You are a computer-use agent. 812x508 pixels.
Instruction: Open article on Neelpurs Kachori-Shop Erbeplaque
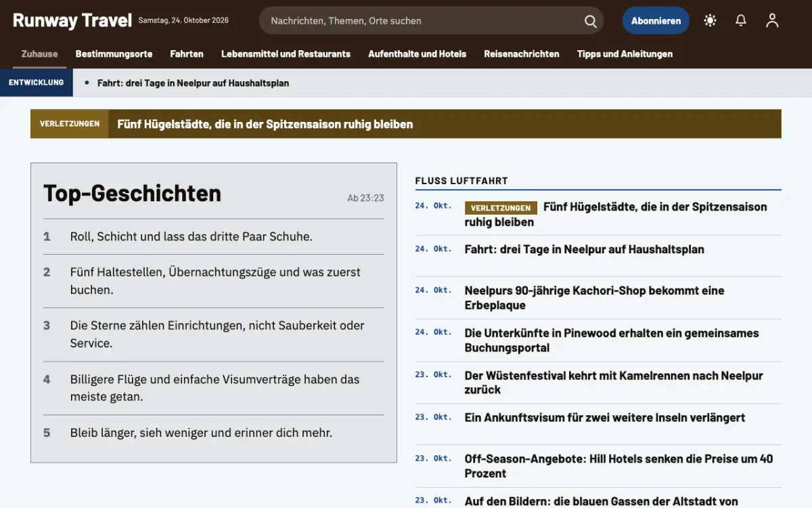point(595,298)
